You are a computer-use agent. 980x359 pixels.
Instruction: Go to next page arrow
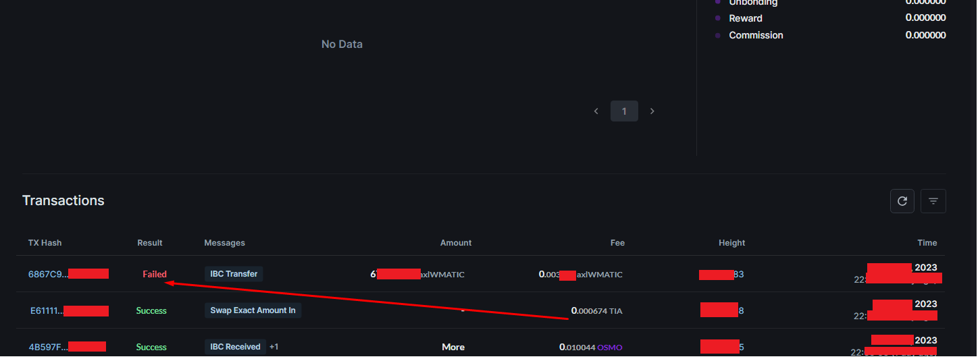[652, 111]
